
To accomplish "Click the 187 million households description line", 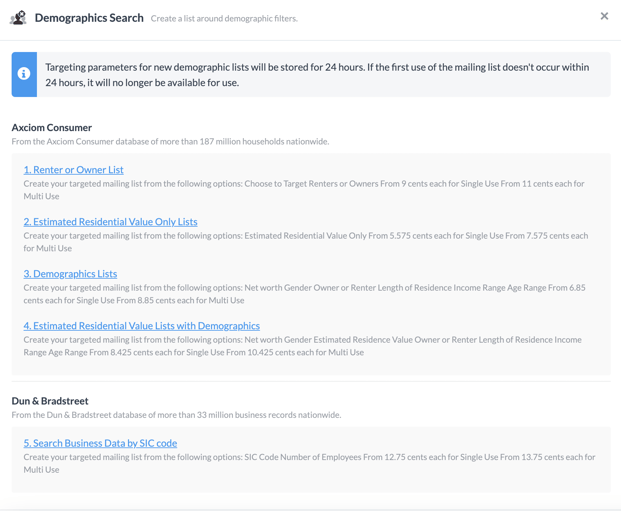I will point(170,141).
